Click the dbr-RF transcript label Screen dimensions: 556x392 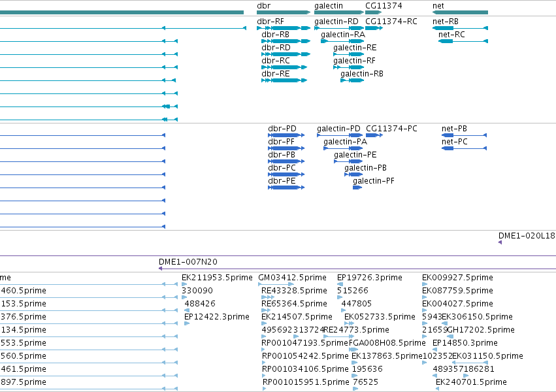[270, 22]
